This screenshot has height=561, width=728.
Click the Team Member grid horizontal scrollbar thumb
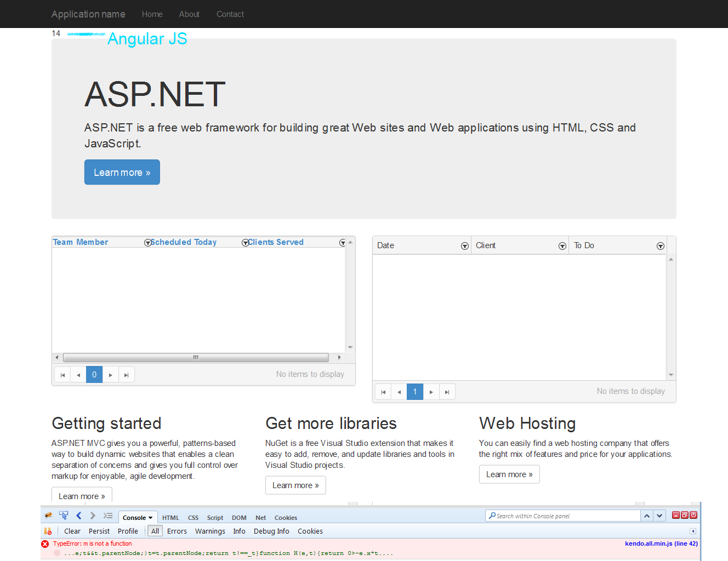click(x=196, y=358)
